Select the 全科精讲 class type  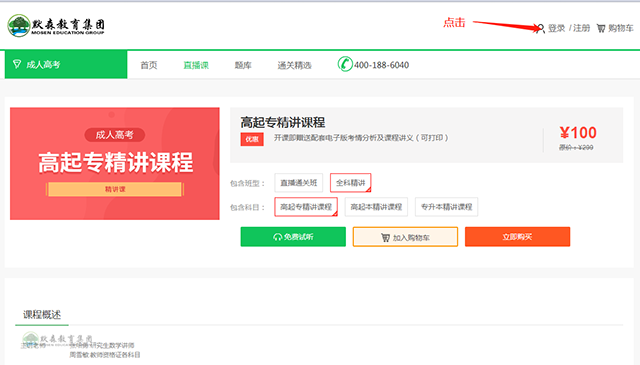point(351,182)
